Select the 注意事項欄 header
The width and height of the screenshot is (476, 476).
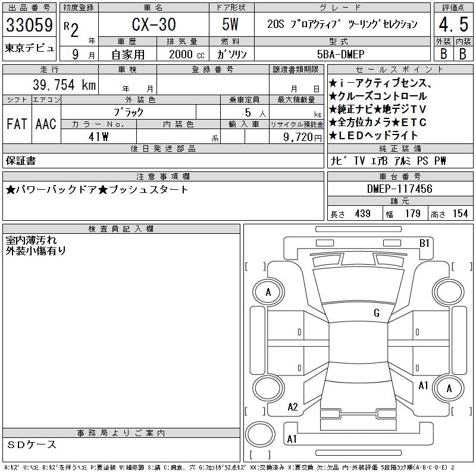click(163, 177)
